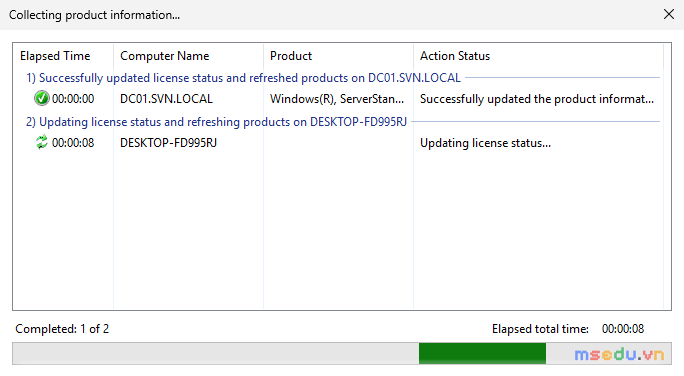The height and width of the screenshot is (376, 684).
Task: Click computer name DESKTOP-FD995RJ cell
Action: pyautogui.click(x=168, y=143)
